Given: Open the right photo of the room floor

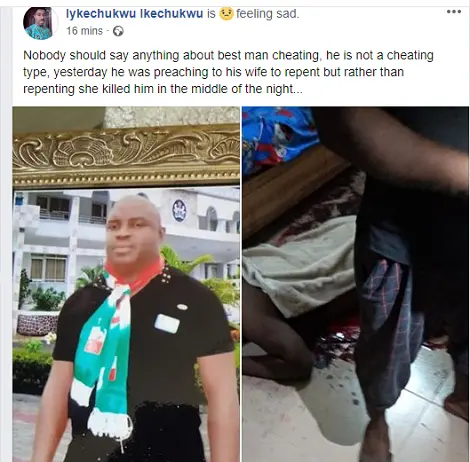Looking at the screenshot, I should 355,284.
